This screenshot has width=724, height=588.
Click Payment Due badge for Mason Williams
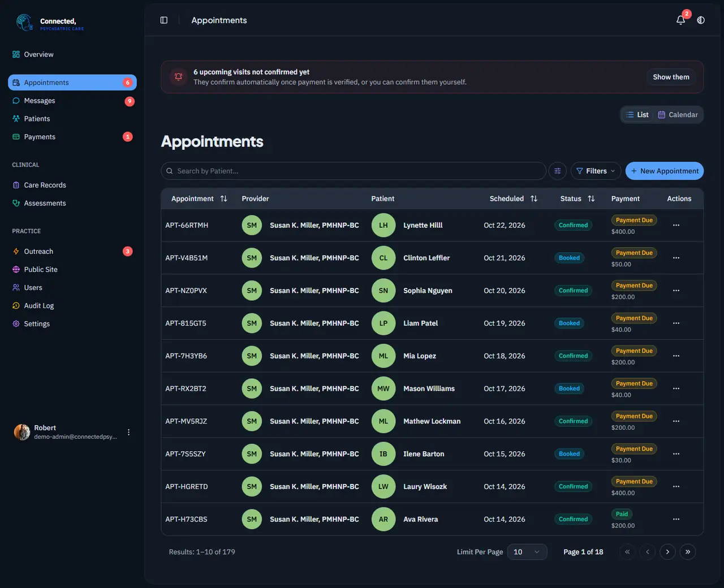point(634,383)
